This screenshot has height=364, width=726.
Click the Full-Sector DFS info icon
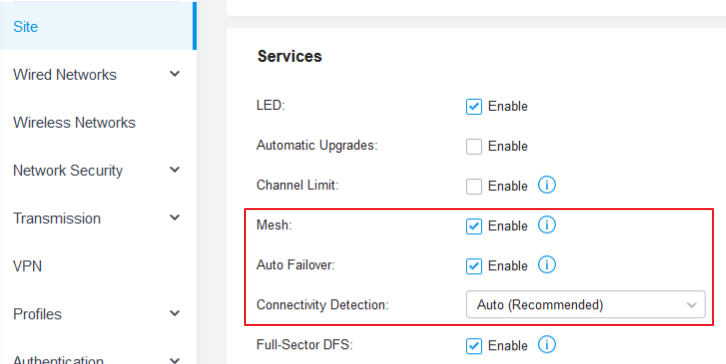coord(546,345)
